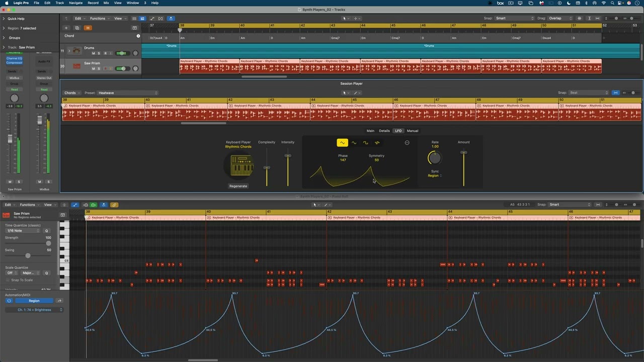Click the Drums track icon
The width and height of the screenshot is (644, 362).
pyautogui.click(x=76, y=51)
